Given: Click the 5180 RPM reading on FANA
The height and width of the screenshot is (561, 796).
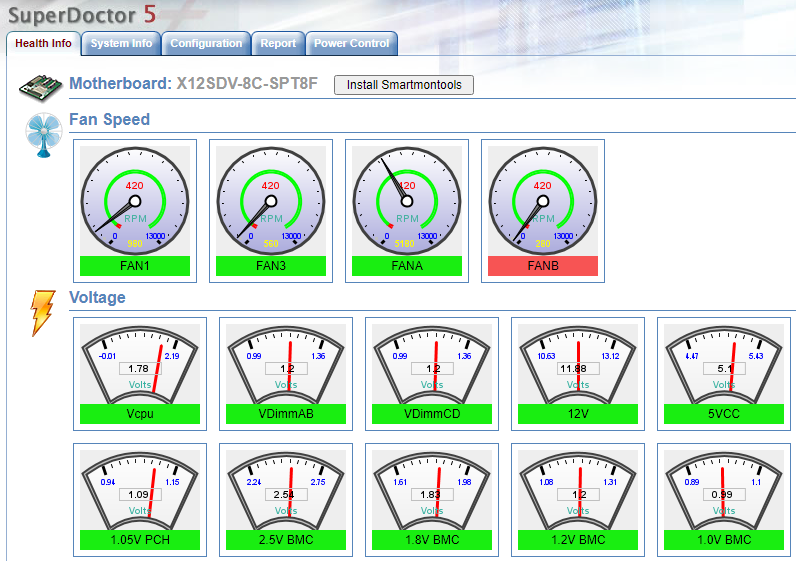Looking at the screenshot, I should (405, 244).
